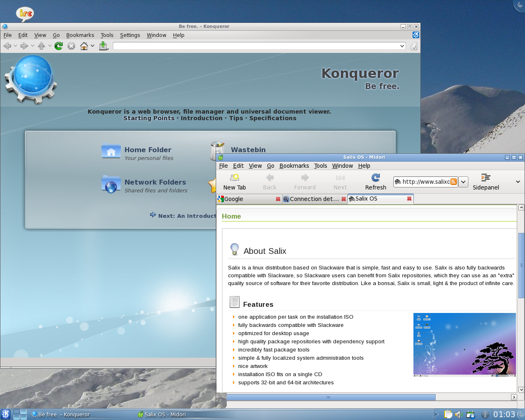The image size is (525, 420).
Task: Open Konqueror's location bar history dropdown
Action: pos(402,46)
